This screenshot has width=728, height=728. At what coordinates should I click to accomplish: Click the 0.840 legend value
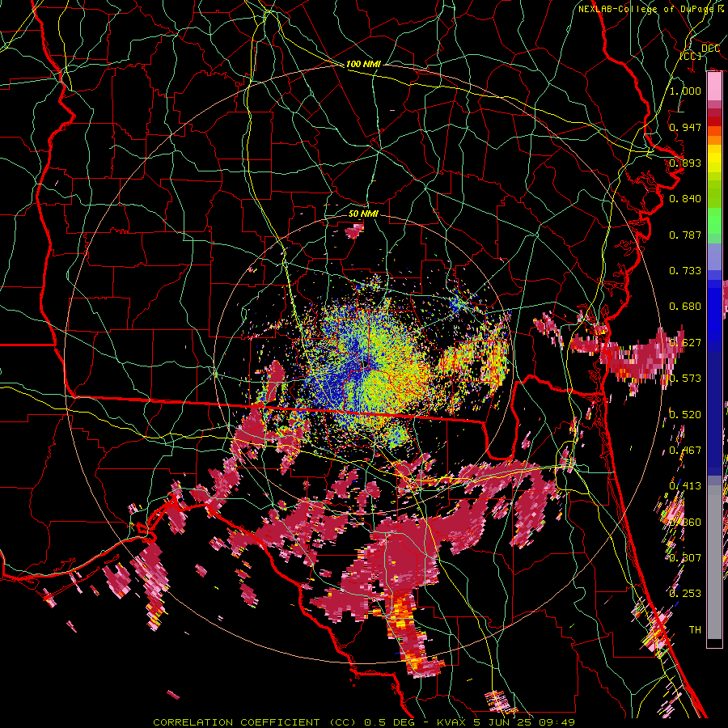(685, 199)
